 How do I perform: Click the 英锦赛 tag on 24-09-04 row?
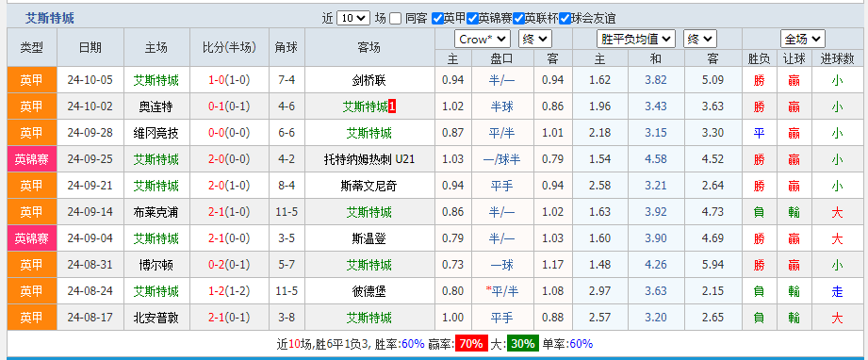coord(32,238)
